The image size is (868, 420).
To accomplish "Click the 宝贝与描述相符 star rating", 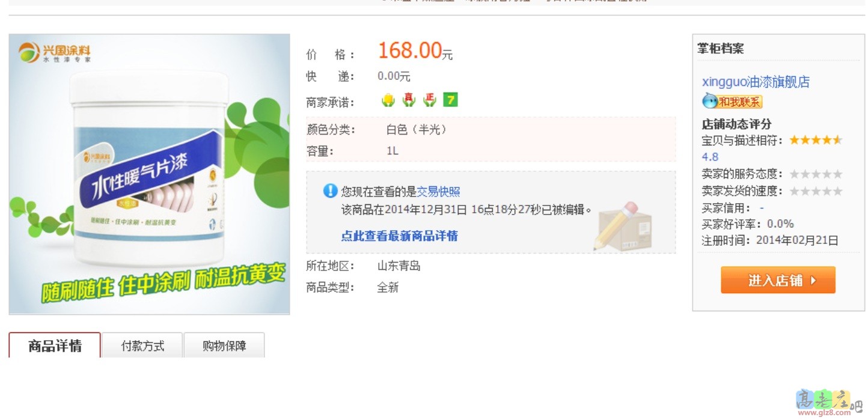I will [816, 140].
